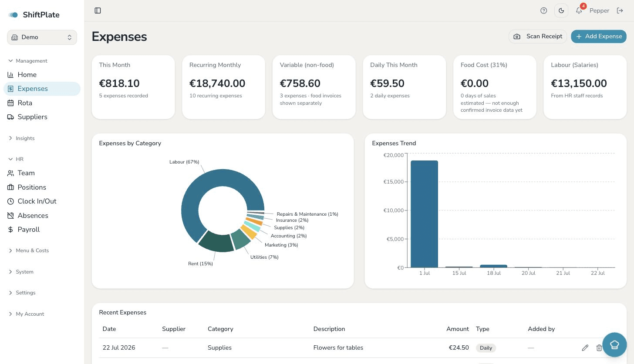Expand the Menu & Costs section
This screenshot has width=634, height=364.
click(x=29, y=250)
